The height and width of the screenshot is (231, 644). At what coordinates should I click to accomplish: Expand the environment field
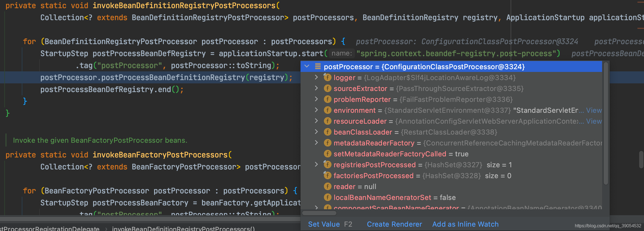point(316,110)
